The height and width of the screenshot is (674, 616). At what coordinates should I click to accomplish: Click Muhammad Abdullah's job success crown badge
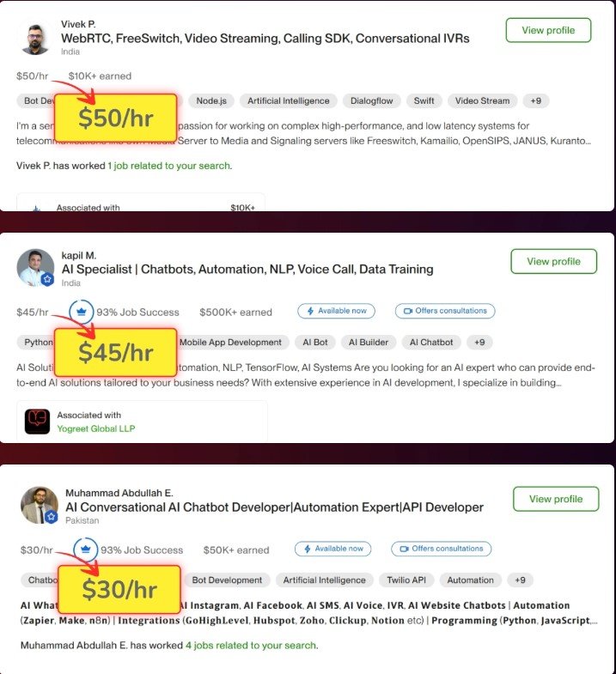click(86, 548)
